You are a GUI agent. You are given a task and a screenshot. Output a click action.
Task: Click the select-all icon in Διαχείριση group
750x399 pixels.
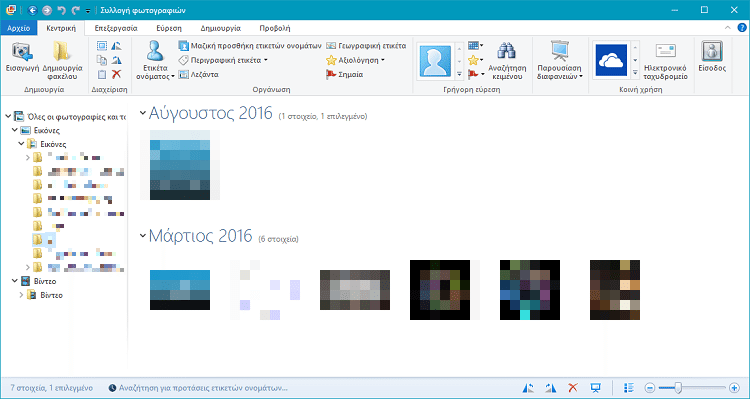click(x=102, y=46)
